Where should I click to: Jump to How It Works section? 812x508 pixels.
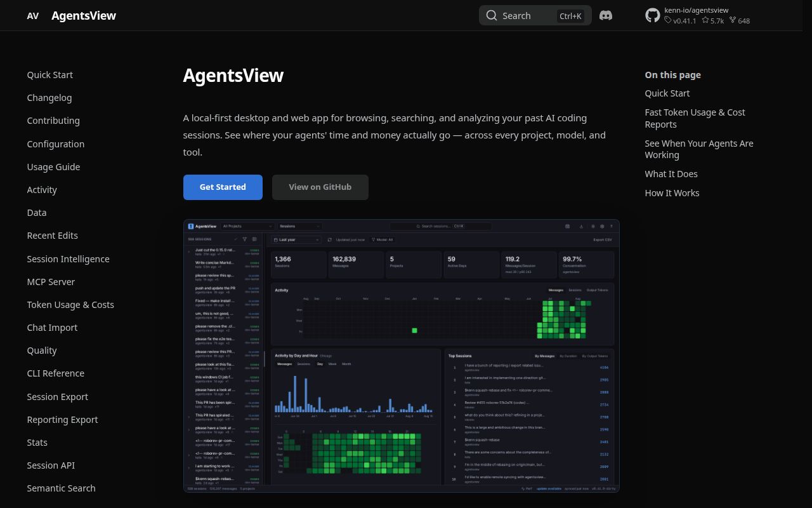672,193
